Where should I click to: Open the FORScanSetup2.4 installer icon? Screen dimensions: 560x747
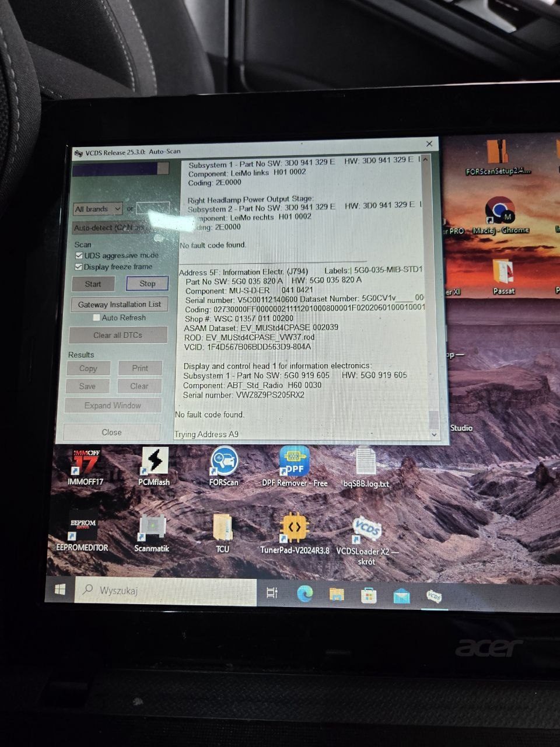pos(498,158)
